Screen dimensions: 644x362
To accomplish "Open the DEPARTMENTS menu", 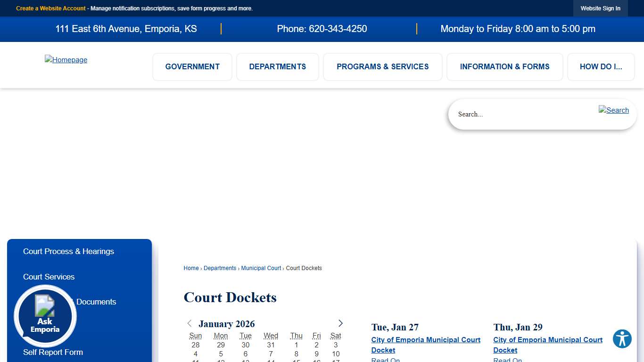I will click(x=277, y=66).
